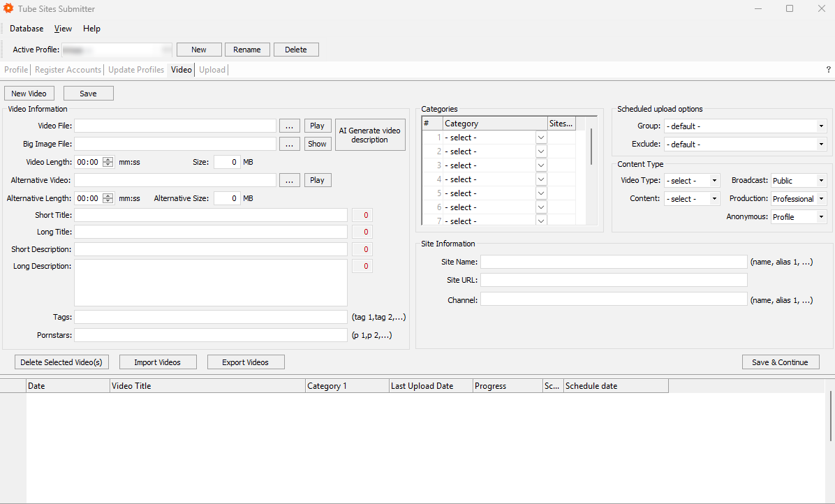
Task: Click AI Generate video description
Action: click(x=370, y=135)
